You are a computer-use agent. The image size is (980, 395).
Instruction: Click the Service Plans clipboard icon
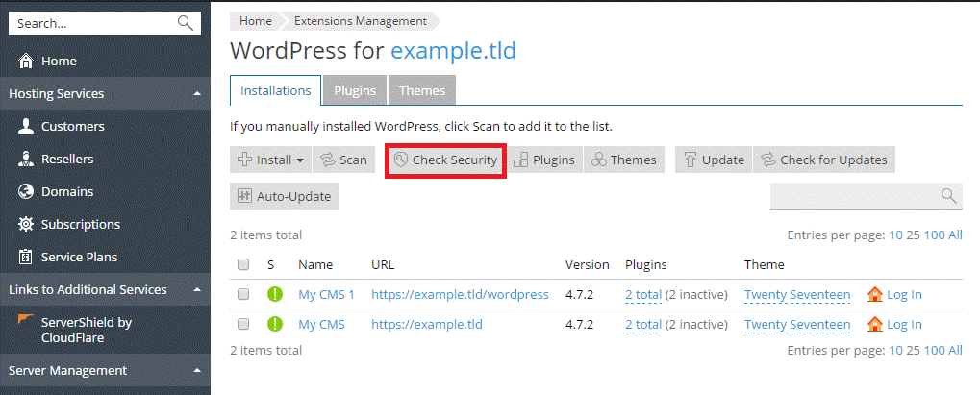point(26,257)
